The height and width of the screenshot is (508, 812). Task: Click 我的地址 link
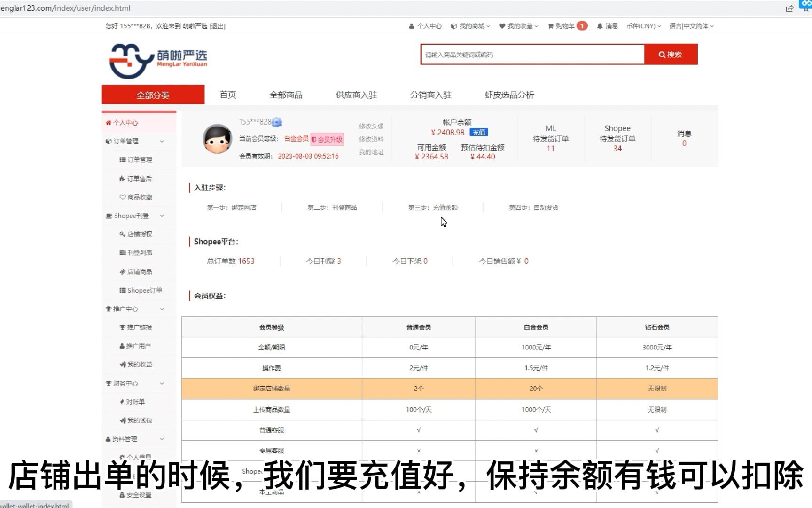(x=371, y=152)
